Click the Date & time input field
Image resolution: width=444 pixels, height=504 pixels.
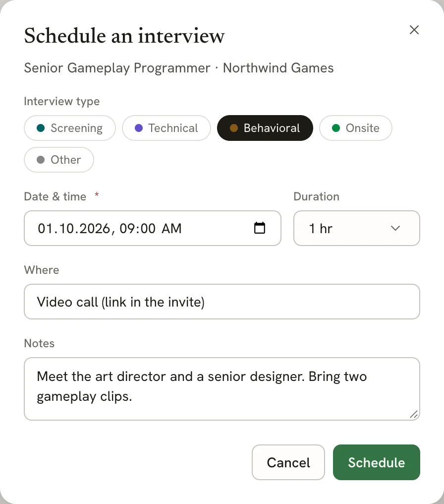click(153, 228)
